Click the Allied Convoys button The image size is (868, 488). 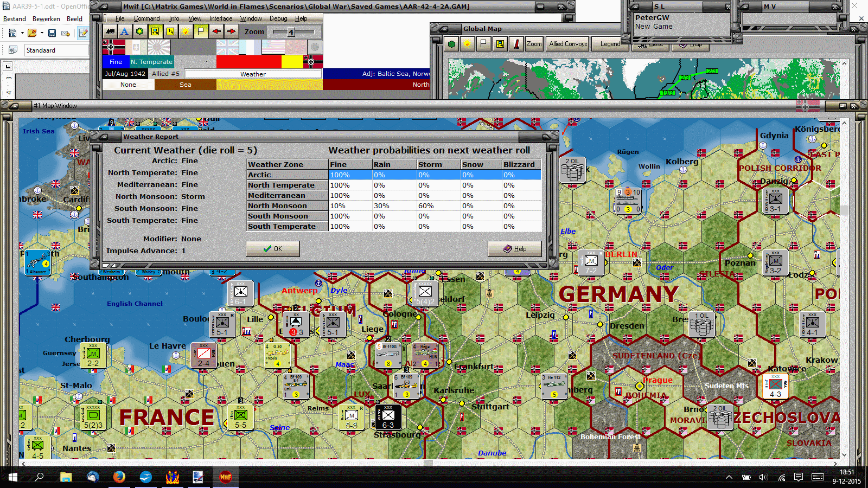[568, 44]
